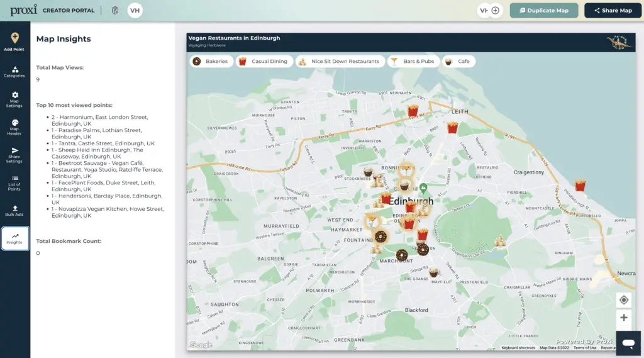Click the Map Insights heading
The image size is (644, 358).
[64, 39]
